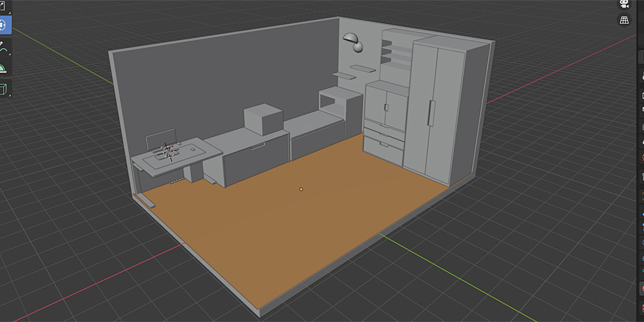644x322 pixels.
Task: Toggle the camera view button
Action: click(x=623, y=5)
